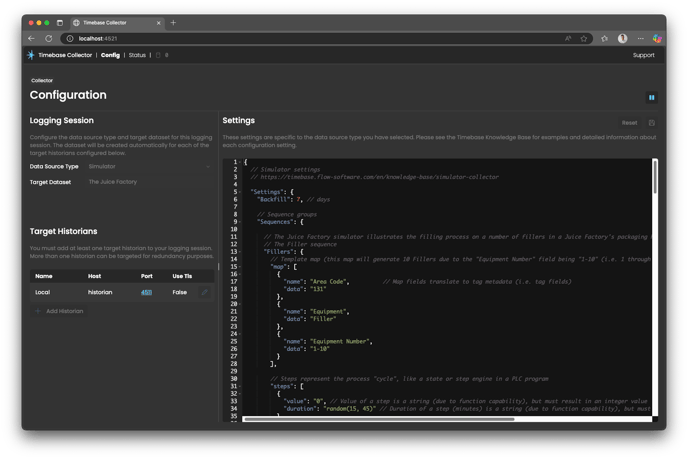Click the 4511 port link
Viewport: 688px width, 459px height.
[x=146, y=293]
